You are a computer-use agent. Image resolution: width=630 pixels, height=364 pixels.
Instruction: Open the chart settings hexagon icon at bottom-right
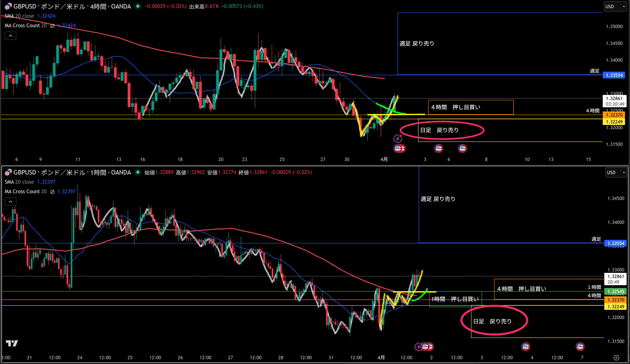click(x=616, y=358)
